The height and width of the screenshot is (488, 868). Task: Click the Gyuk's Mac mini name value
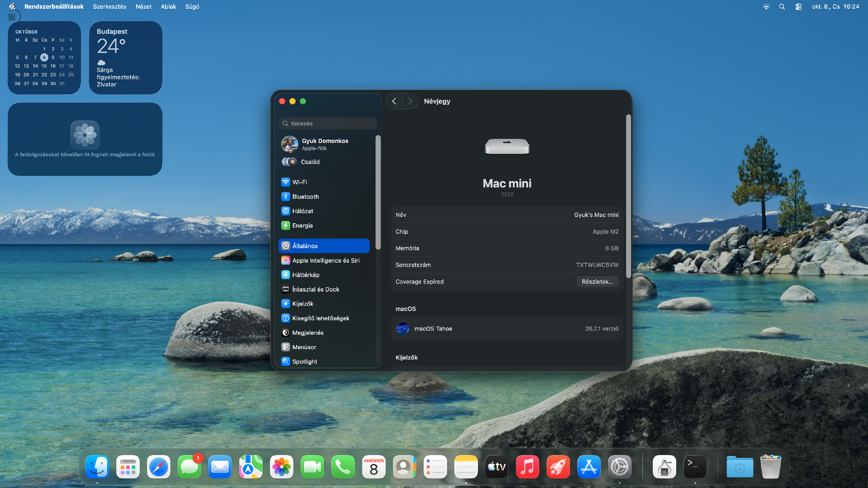pyautogui.click(x=596, y=215)
